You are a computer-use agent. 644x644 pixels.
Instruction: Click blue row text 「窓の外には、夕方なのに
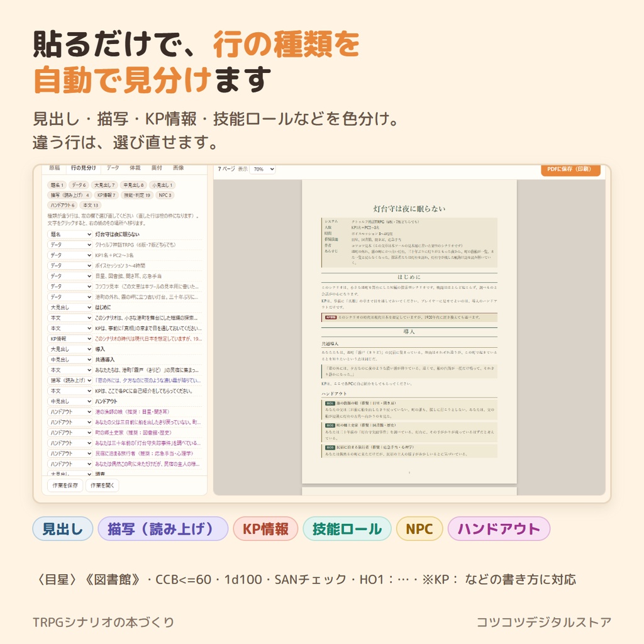[x=148, y=380]
